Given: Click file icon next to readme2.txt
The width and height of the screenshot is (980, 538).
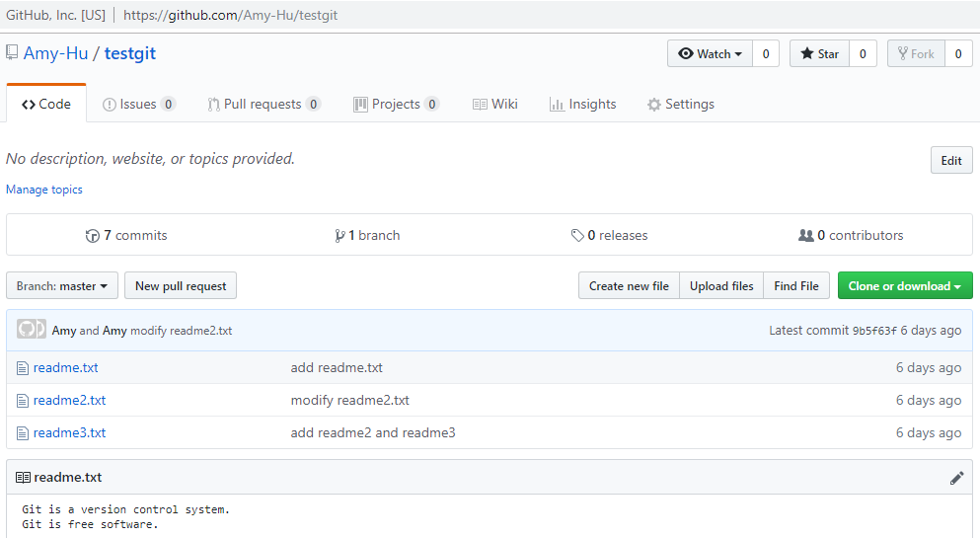Looking at the screenshot, I should (23, 401).
